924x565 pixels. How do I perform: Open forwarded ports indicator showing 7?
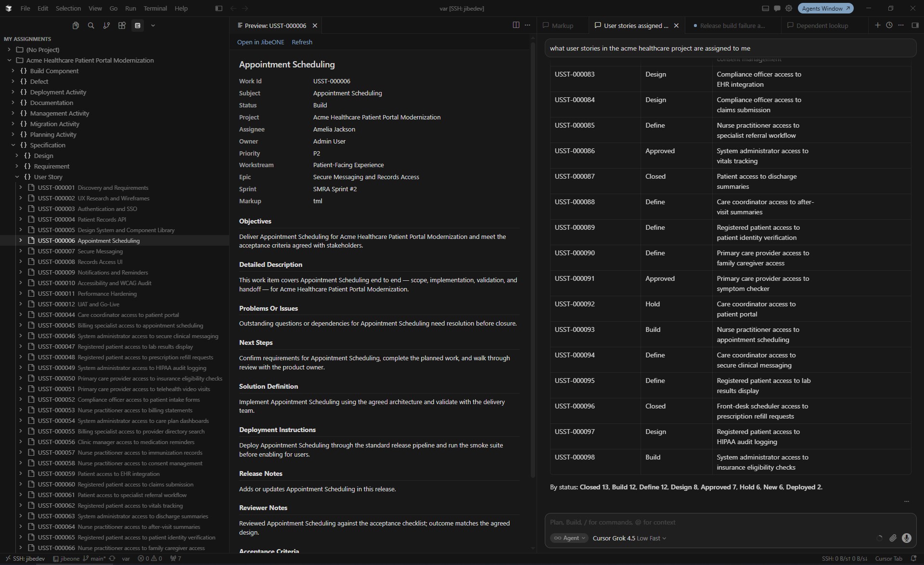[x=176, y=559]
